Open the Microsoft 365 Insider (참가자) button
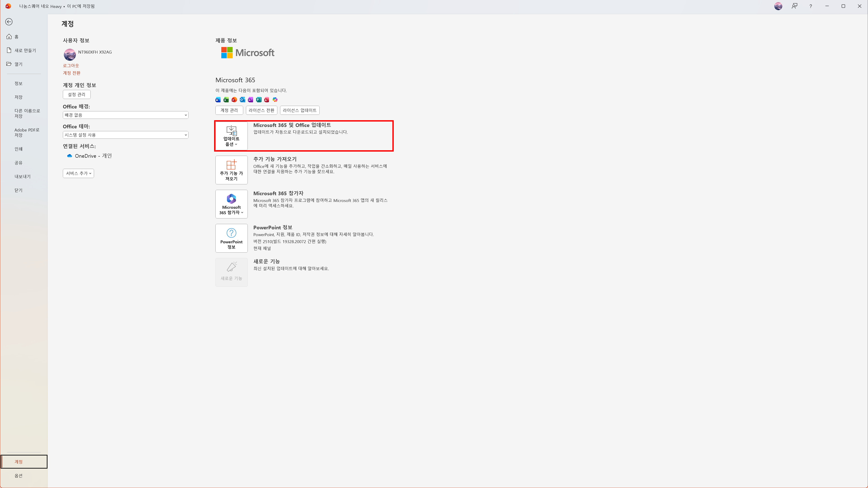 coord(231,204)
